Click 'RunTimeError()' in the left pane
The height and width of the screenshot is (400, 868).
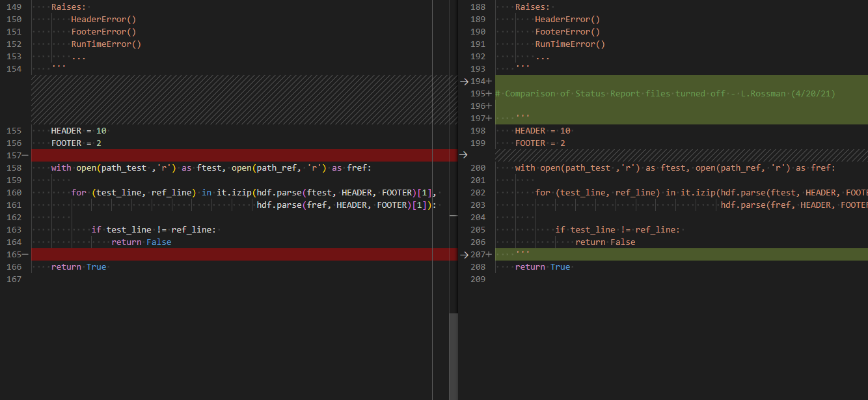pyautogui.click(x=106, y=44)
